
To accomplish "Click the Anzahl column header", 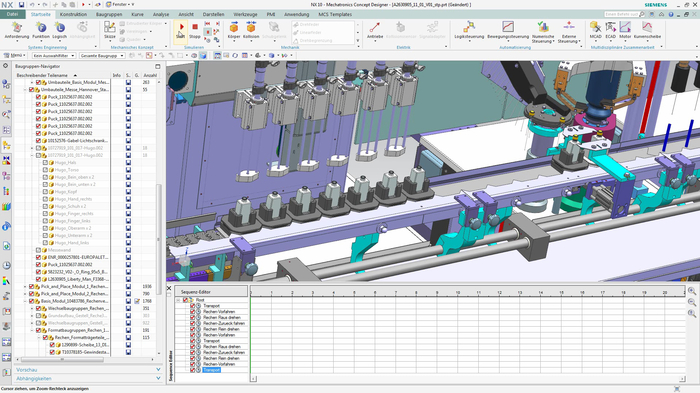I will point(150,75).
